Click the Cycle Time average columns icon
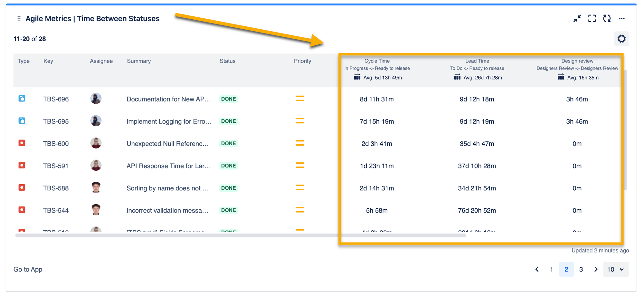644x296 pixels. (357, 77)
